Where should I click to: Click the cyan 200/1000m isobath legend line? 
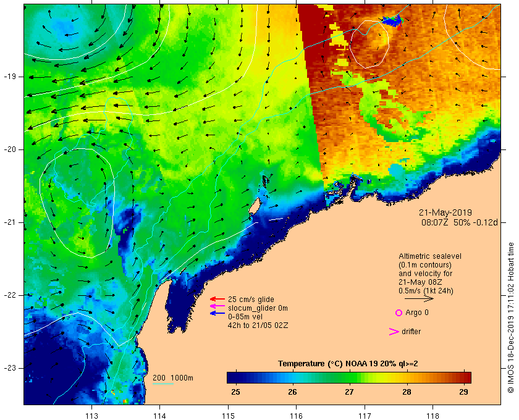click(x=163, y=384)
